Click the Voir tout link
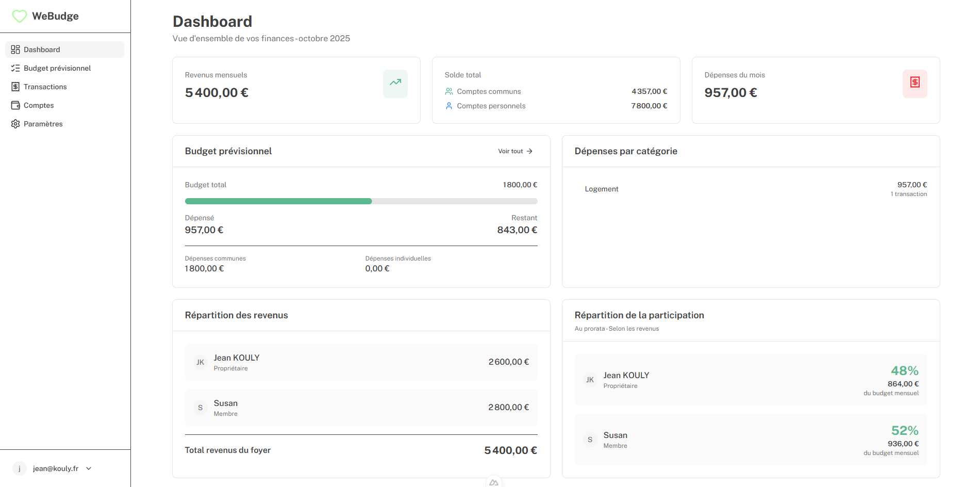980x487 pixels. (510, 152)
